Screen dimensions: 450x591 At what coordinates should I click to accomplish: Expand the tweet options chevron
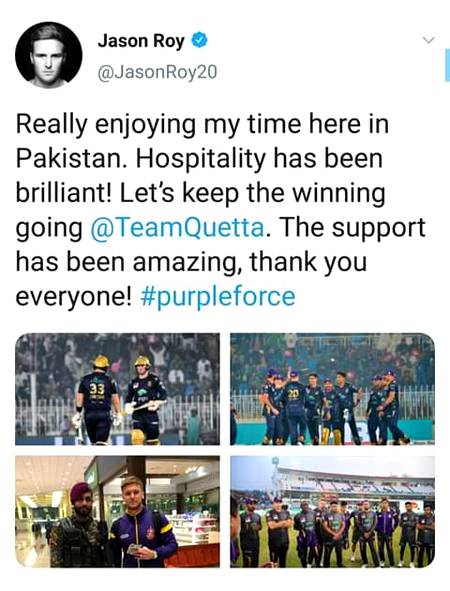429,40
